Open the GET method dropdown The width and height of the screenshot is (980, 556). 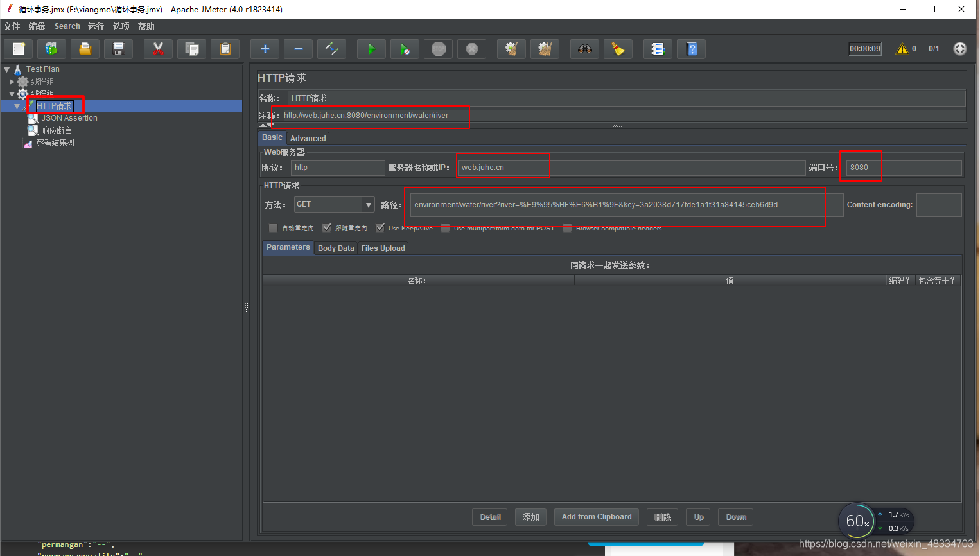369,205
